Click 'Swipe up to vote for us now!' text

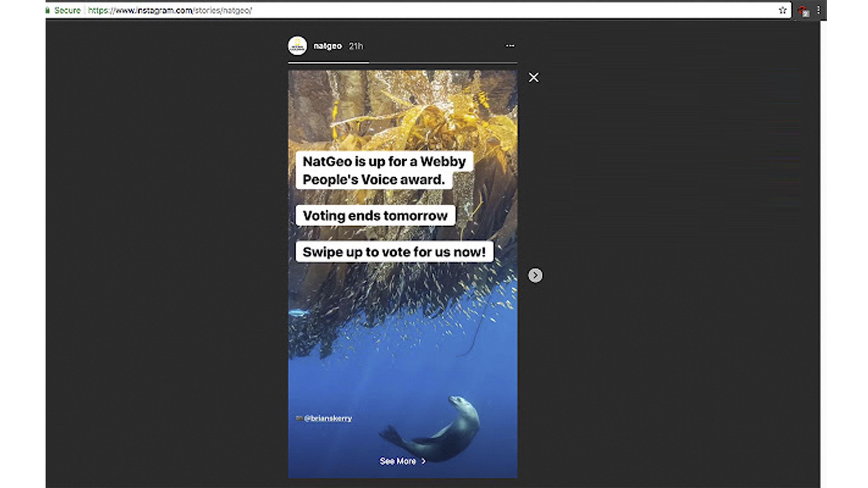[394, 252]
